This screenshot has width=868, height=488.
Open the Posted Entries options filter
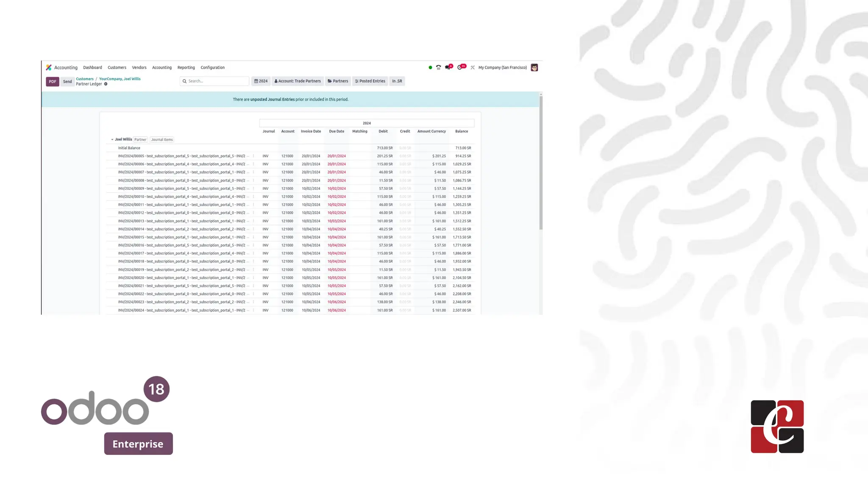pos(370,81)
